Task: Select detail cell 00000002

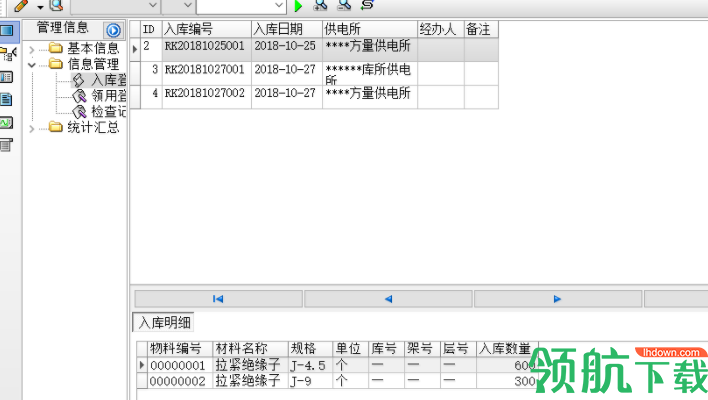Action: (x=180, y=381)
